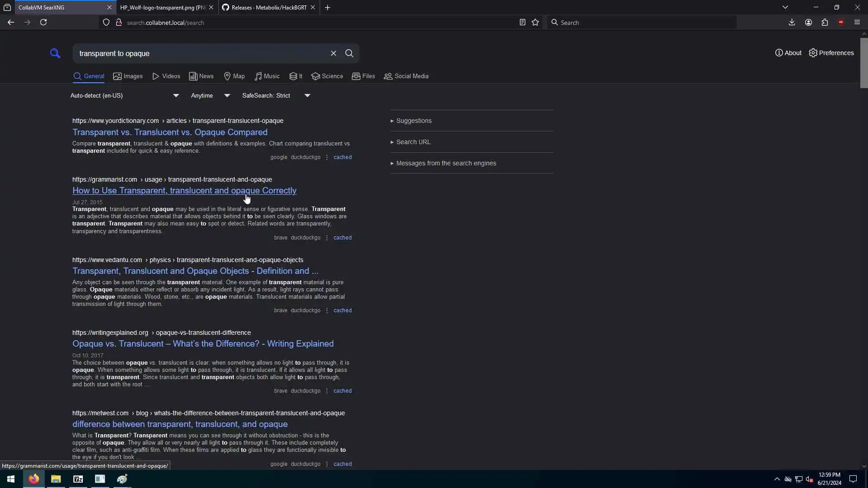Clear the search query with X icon

click(333, 53)
